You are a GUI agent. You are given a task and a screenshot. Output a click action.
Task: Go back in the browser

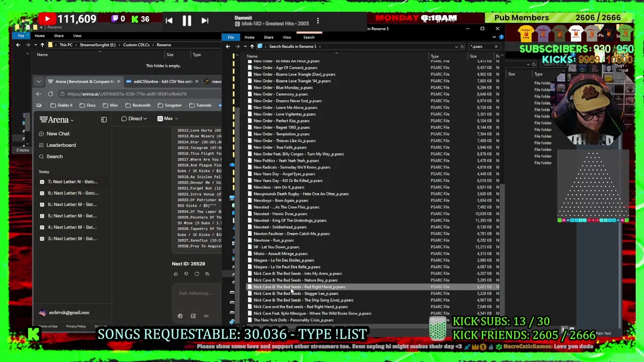pos(39,94)
